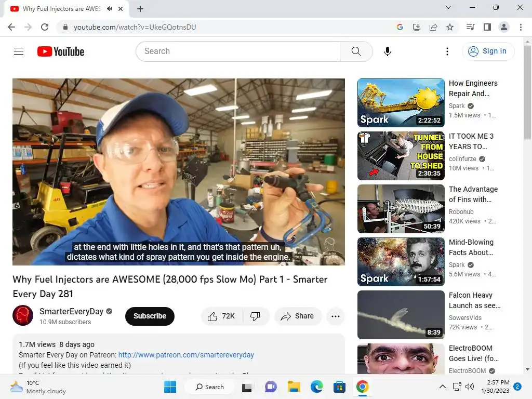Reload the page
Screen dimensions: 532x399
tap(45, 27)
